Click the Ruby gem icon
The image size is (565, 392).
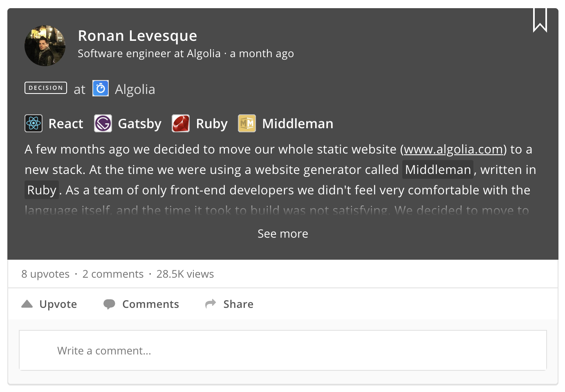point(181,123)
